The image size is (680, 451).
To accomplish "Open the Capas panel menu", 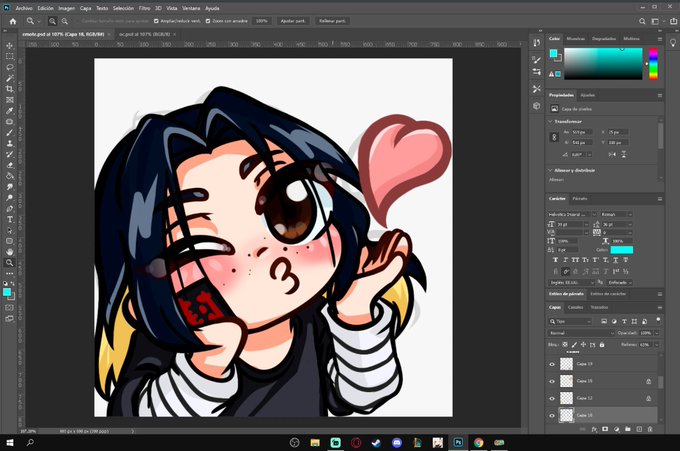I will 660,307.
